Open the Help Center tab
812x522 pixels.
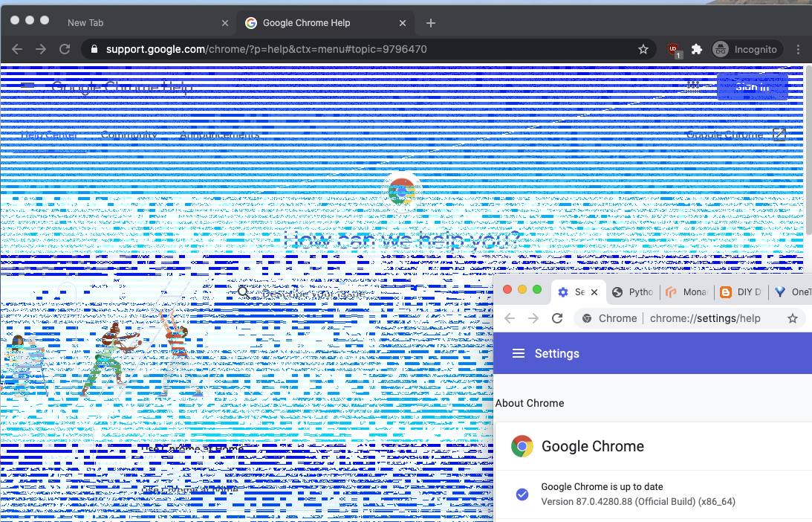point(49,135)
